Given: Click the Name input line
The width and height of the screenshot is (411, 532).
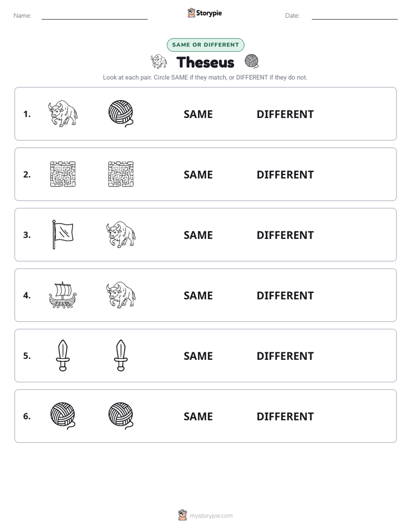Looking at the screenshot, I should click(x=94, y=16).
